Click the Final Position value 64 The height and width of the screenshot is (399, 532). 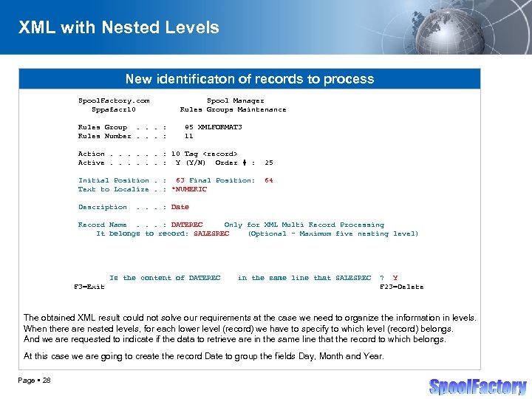[269, 180]
